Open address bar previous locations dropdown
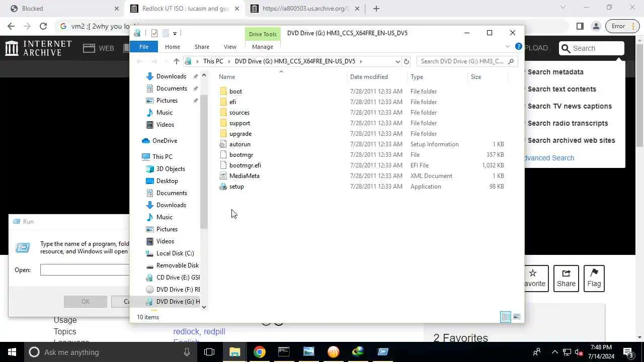 point(397,61)
